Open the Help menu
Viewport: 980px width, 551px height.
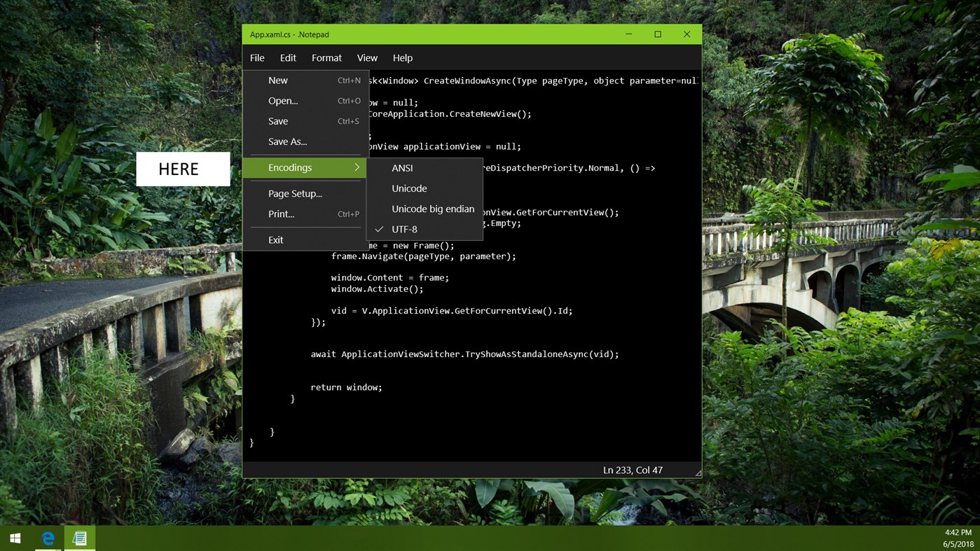click(x=403, y=57)
